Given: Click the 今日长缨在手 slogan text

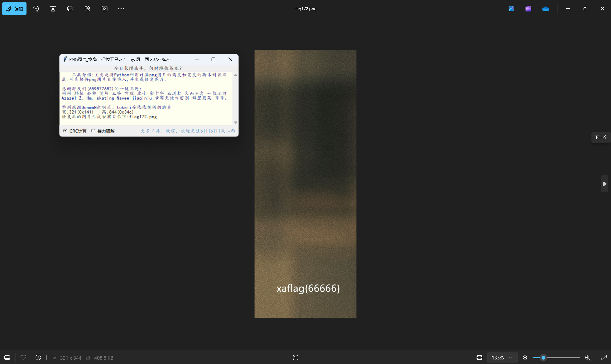Looking at the screenshot, I should (148, 68).
